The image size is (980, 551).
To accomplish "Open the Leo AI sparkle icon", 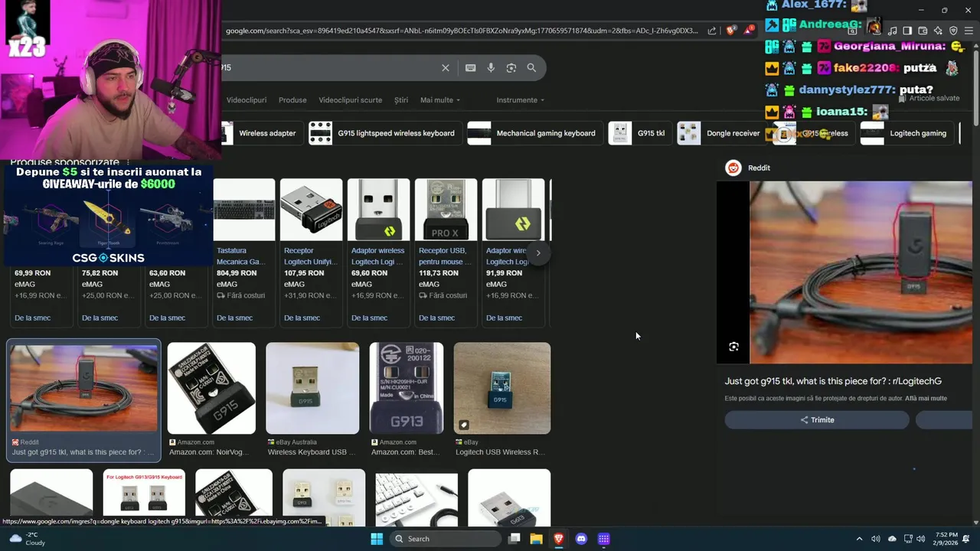I will click(938, 31).
